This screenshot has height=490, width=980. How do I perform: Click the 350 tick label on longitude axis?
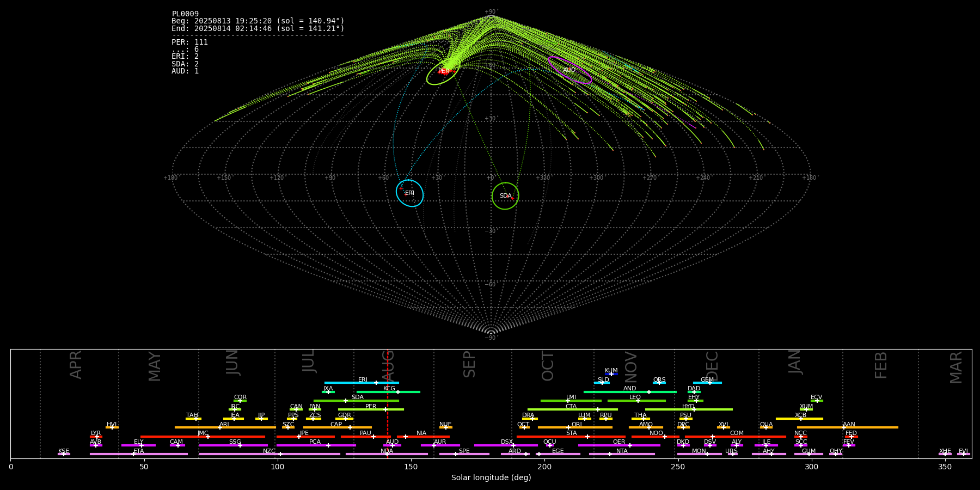945,467
